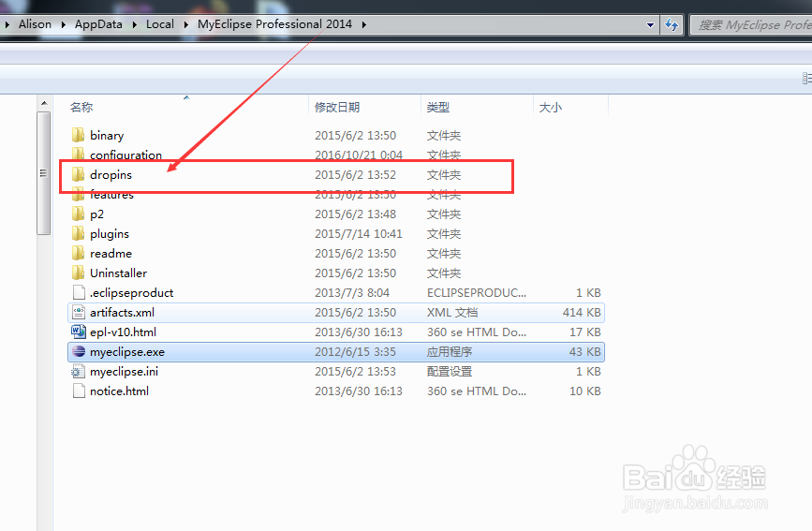Click the size 10 KB of notice.html

pyautogui.click(x=585, y=391)
